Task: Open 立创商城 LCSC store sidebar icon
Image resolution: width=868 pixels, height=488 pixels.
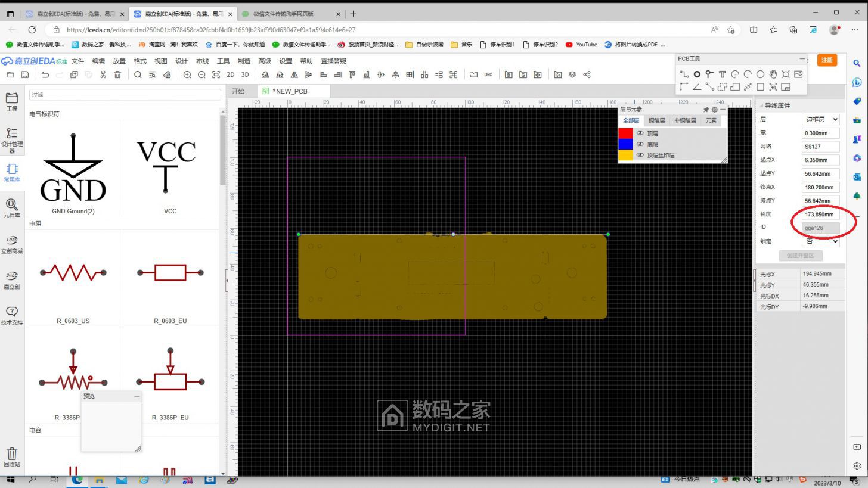Action: coord(12,244)
